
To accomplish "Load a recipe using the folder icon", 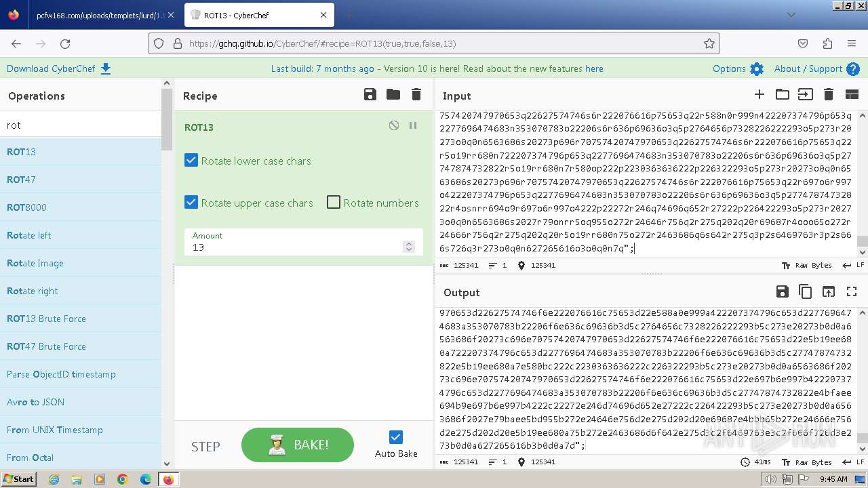I will click(393, 95).
